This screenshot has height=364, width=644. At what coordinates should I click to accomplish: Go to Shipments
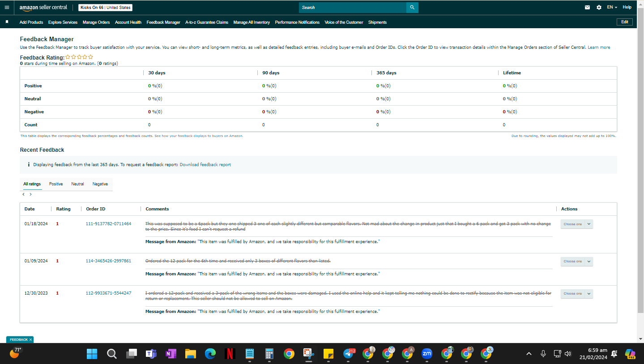coord(377,22)
